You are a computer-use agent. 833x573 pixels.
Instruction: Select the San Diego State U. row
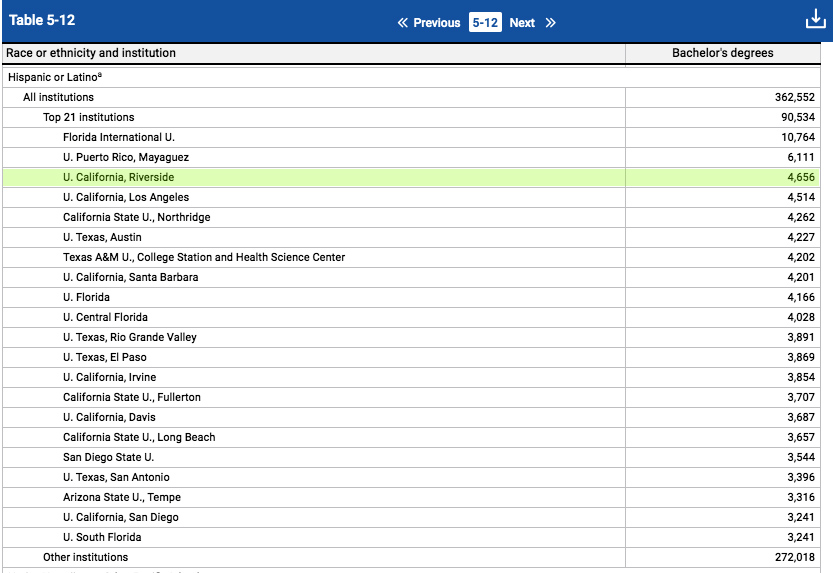[411, 458]
